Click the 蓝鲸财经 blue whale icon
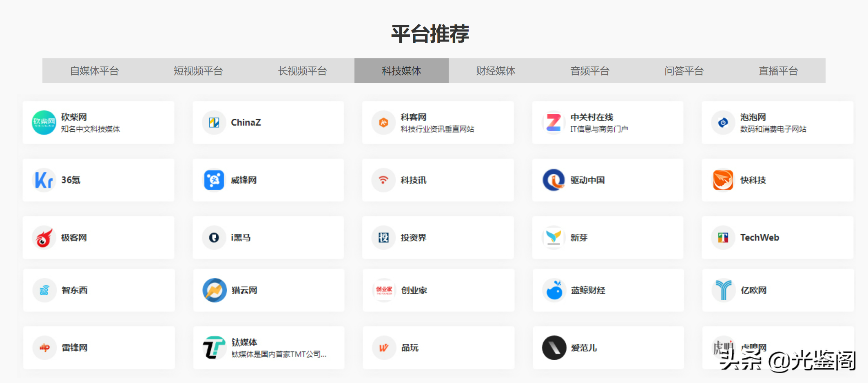The image size is (868, 383). point(554,290)
